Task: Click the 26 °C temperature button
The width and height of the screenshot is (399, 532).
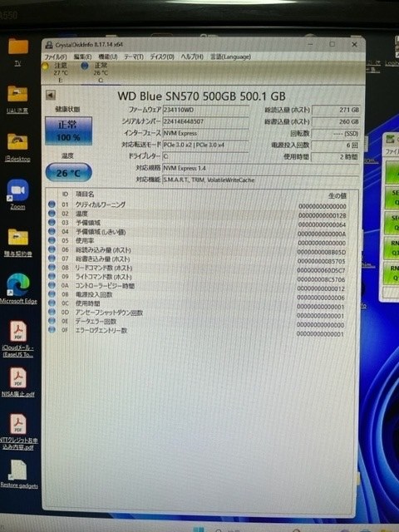Action: click(x=68, y=173)
